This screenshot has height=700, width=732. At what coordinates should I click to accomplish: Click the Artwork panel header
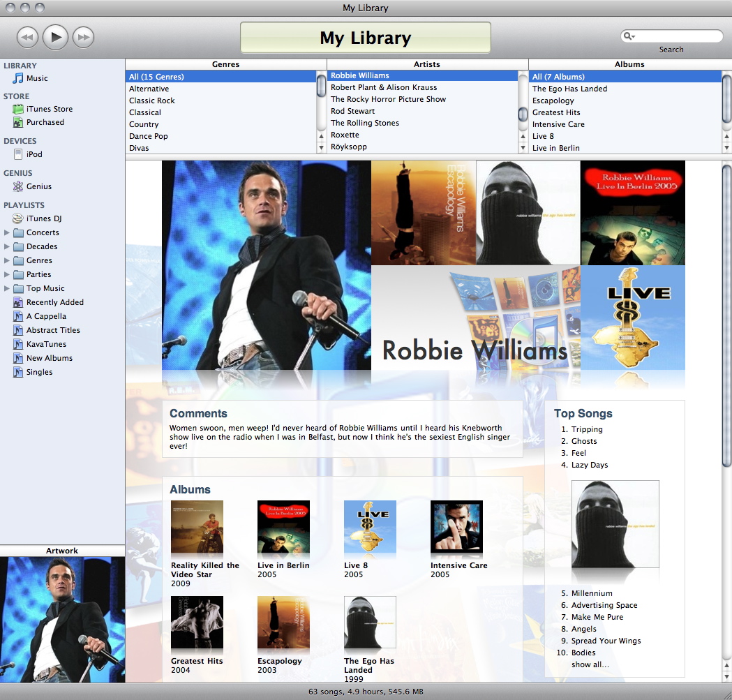click(62, 551)
